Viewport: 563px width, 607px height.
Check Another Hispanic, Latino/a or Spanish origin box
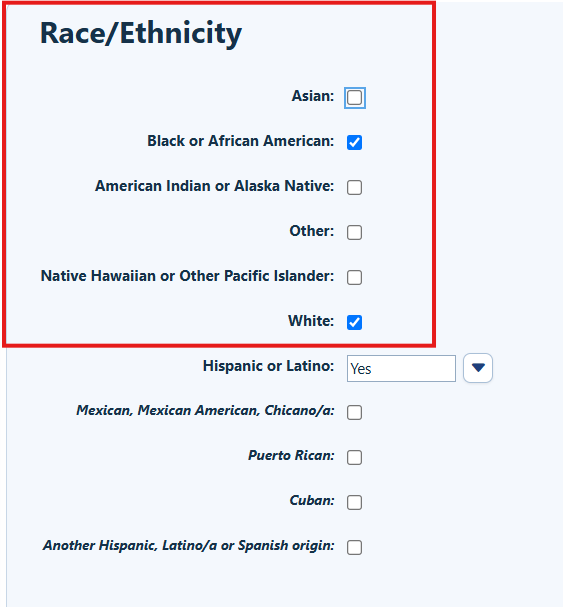click(354, 547)
